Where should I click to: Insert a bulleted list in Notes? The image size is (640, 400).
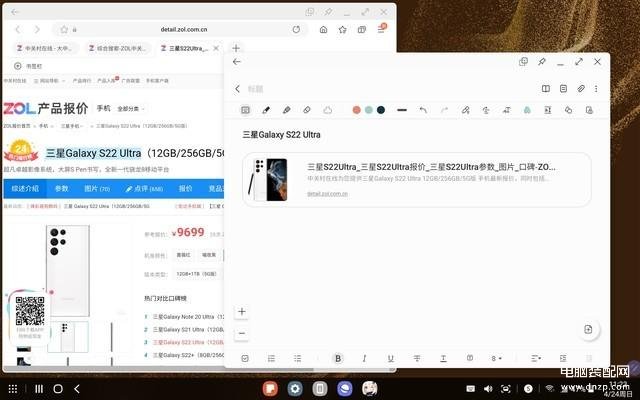(x=298, y=358)
